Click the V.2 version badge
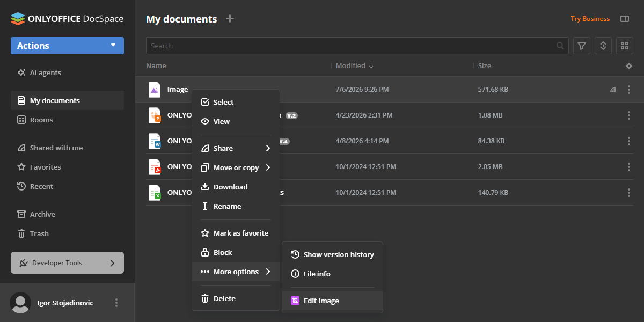This screenshot has height=322, width=644. pyautogui.click(x=291, y=115)
